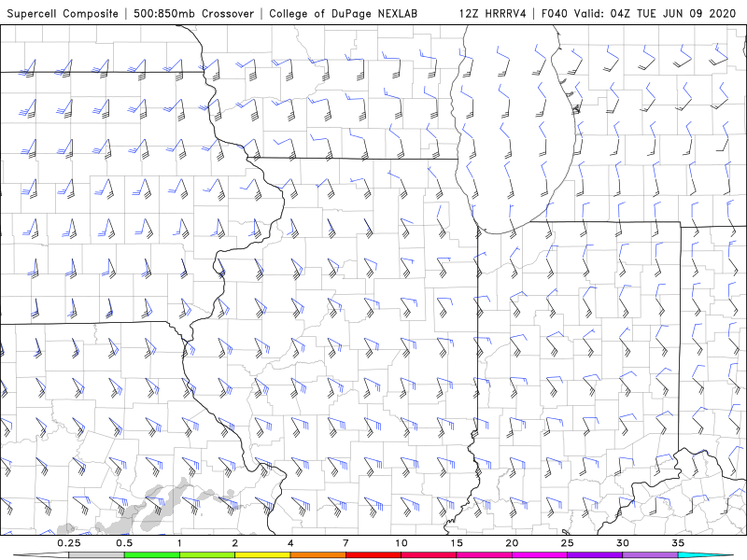Click the "500:850mb Crossover" header text
747x560 pixels.
194,13
